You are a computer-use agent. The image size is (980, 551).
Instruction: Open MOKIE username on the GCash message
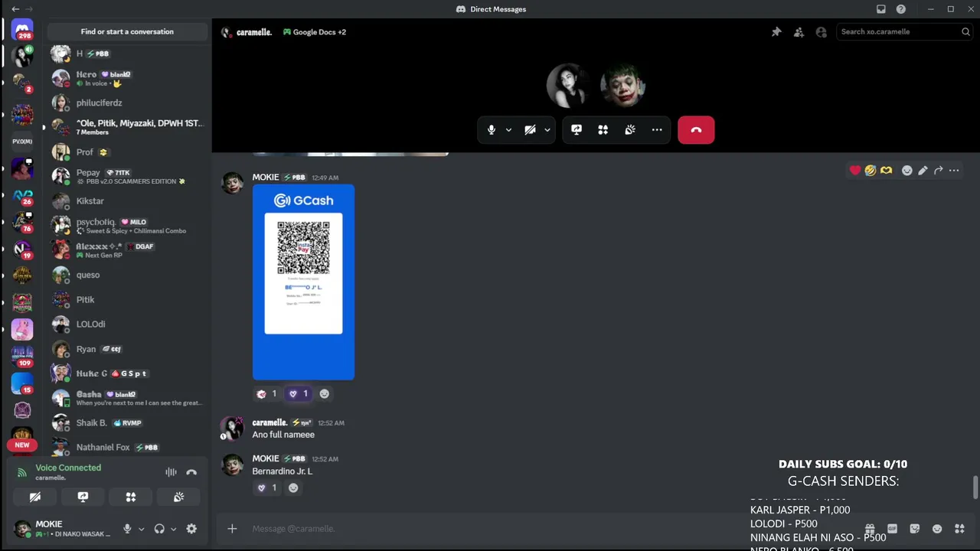266,177
